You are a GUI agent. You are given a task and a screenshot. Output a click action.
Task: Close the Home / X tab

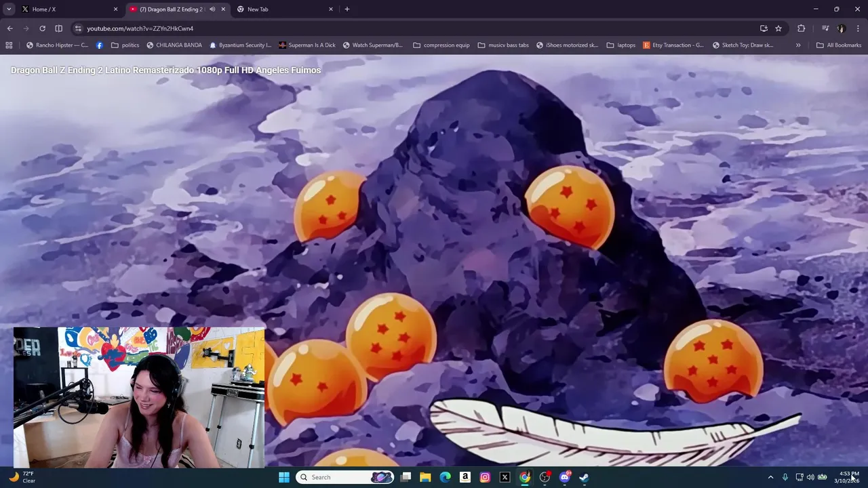115,9
